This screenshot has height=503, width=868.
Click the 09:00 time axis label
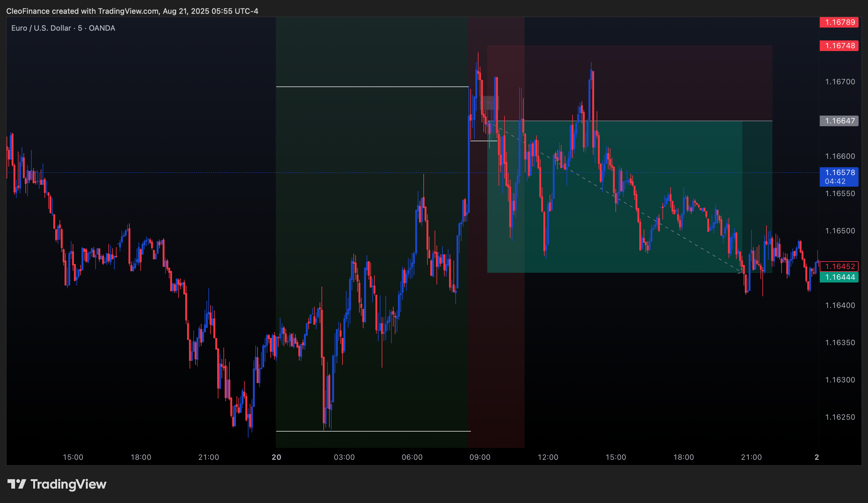point(480,457)
